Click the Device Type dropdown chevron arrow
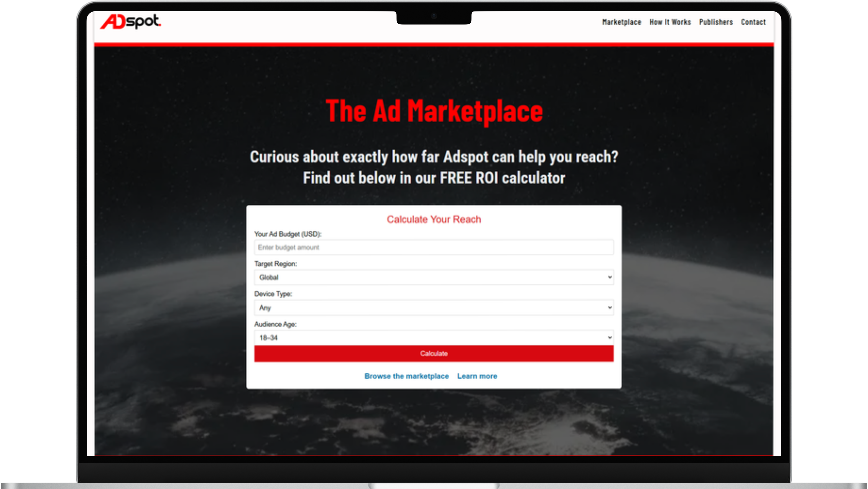The image size is (868, 489). [609, 307]
